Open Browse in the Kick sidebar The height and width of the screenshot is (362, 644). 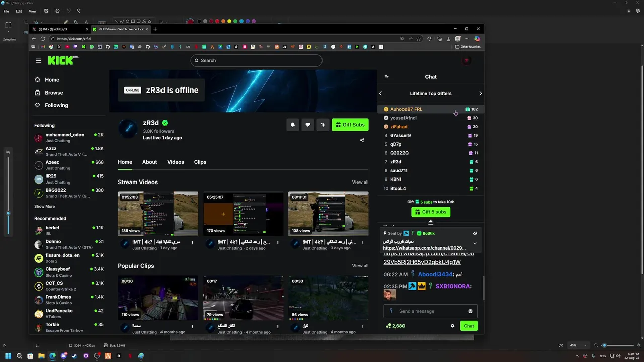49,93
